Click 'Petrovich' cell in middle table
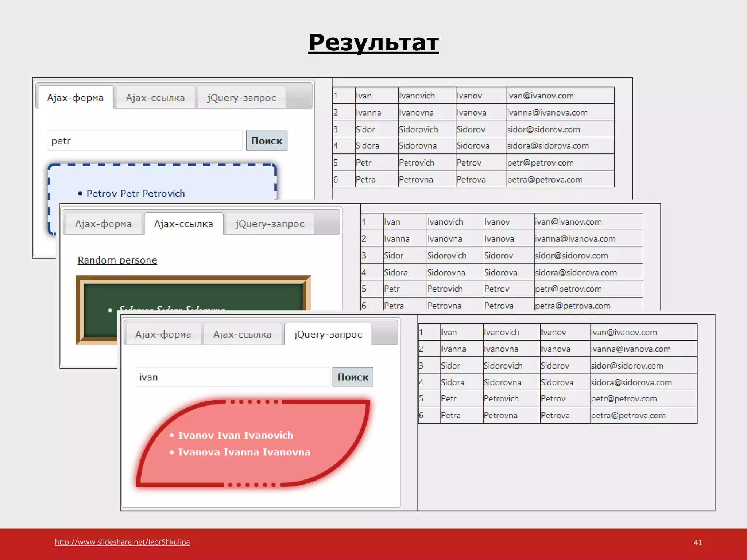This screenshot has width=747, height=560. [x=455, y=289]
